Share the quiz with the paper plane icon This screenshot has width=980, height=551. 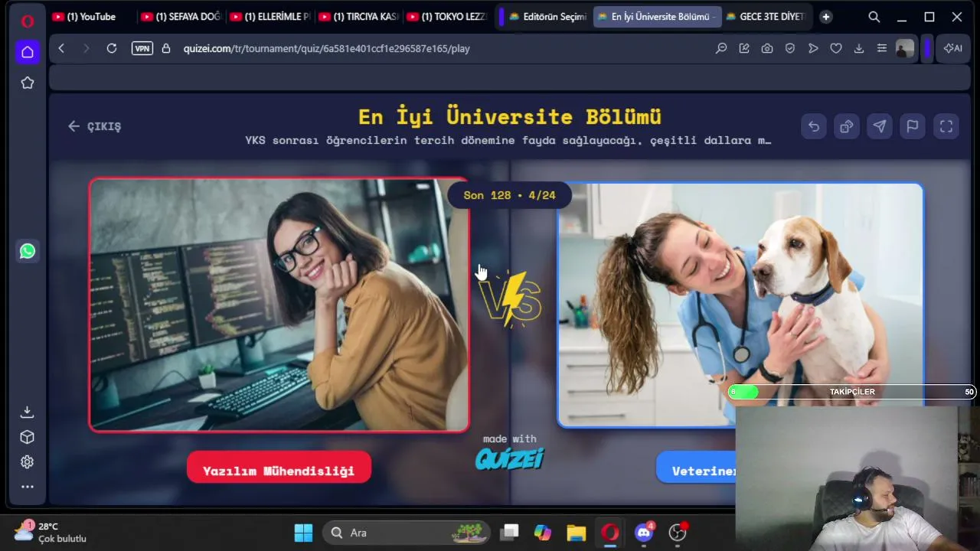880,126
